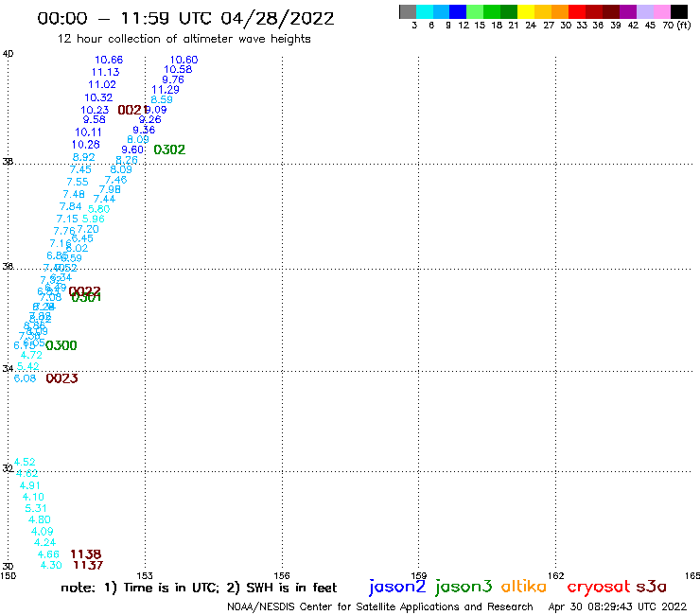Click the wave height reading 11.02
This screenshot has height=615, width=700.
click(x=102, y=84)
